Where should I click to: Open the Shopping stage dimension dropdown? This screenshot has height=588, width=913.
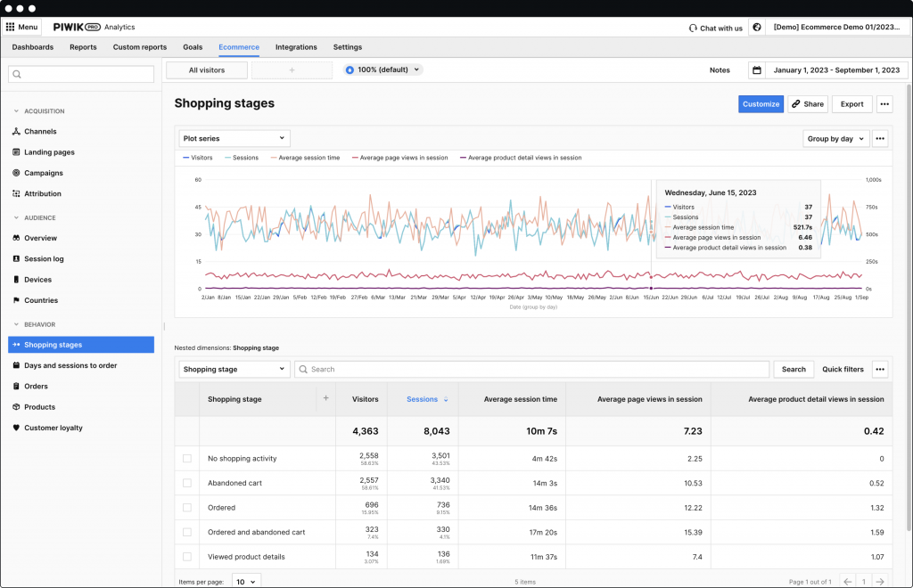[234, 370]
